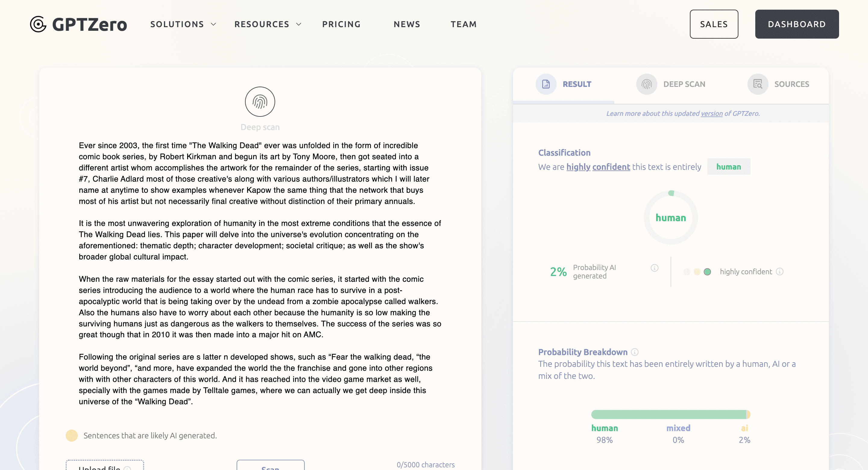Go to the Team page

[464, 24]
